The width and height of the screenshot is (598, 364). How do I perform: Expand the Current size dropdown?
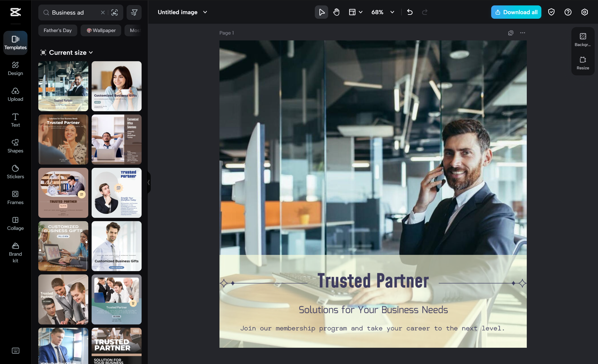[68, 52]
